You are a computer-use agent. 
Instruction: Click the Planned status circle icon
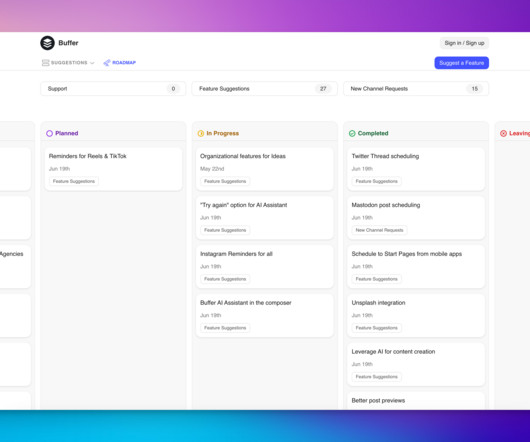pyautogui.click(x=49, y=133)
